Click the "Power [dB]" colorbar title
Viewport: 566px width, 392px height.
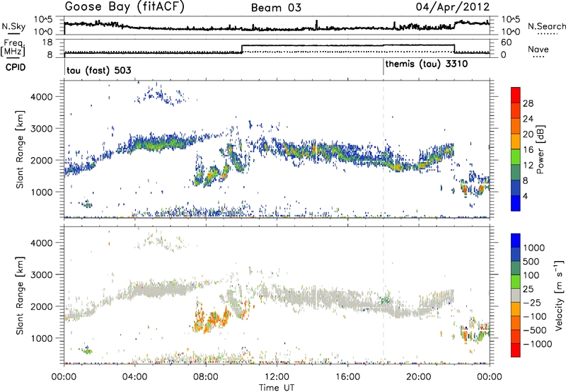[540, 149]
